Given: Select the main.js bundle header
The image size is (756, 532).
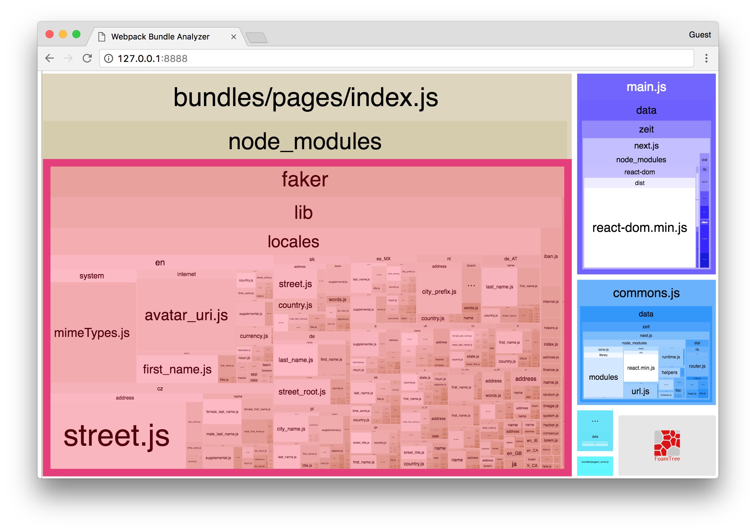Looking at the screenshot, I should 646,87.
